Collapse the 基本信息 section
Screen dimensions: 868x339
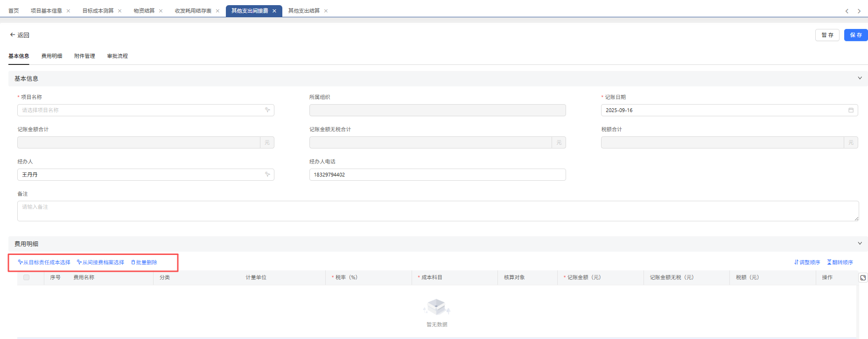(x=860, y=78)
